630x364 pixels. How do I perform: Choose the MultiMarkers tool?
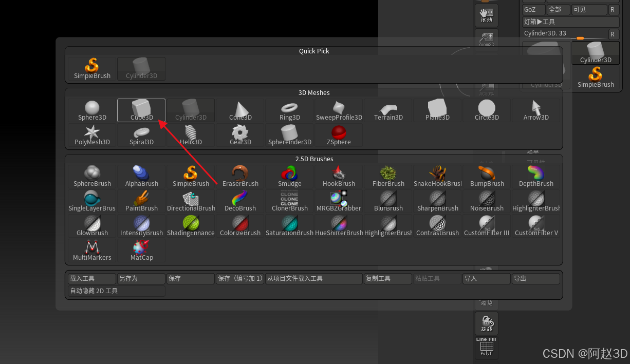[x=92, y=251]
